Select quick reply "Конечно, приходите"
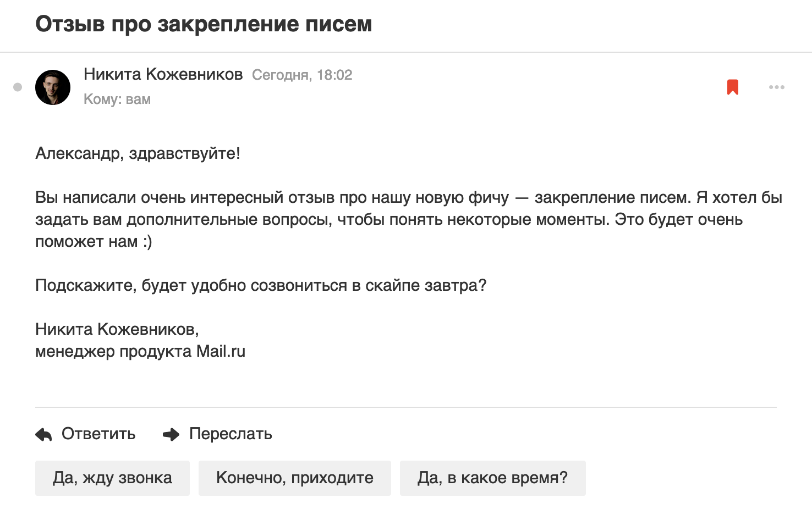 click(294, 478)
